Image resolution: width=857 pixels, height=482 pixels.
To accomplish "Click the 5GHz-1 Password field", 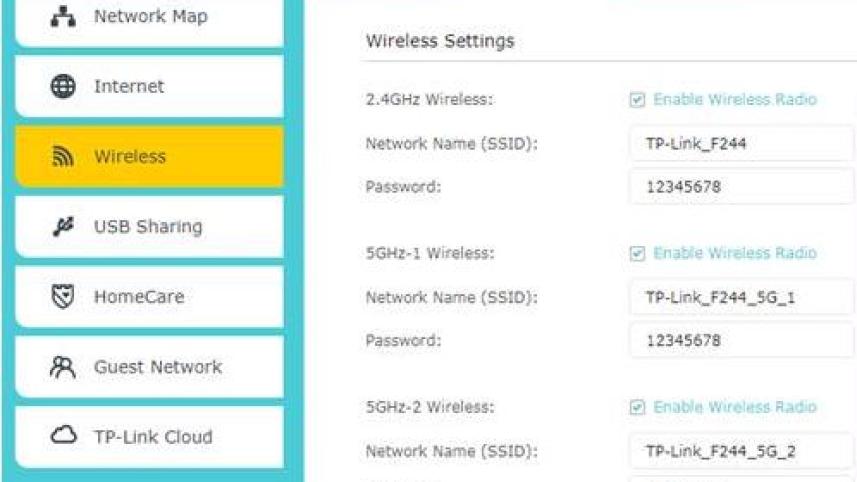I will (742, 341).
